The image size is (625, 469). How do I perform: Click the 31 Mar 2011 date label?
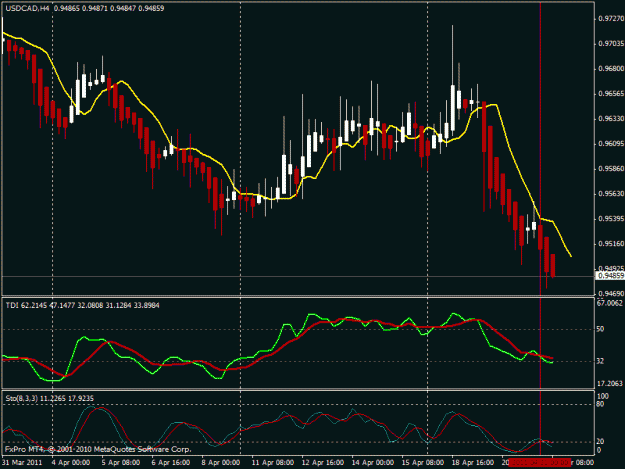click(x=22, y=463)
